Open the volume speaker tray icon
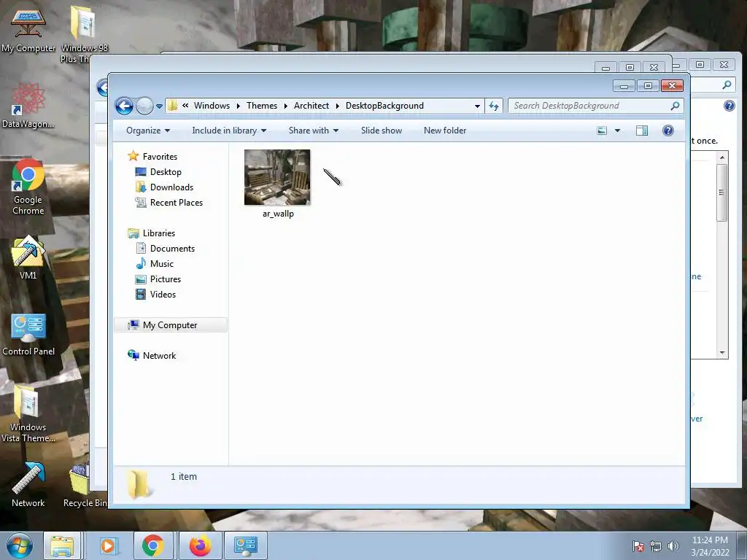This screenshot has width=747, height=560. tap(673, 546)
